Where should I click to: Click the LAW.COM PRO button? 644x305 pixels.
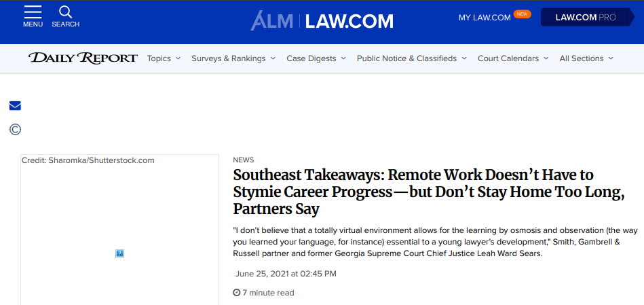pyautogui.click(x=588, y=17)
